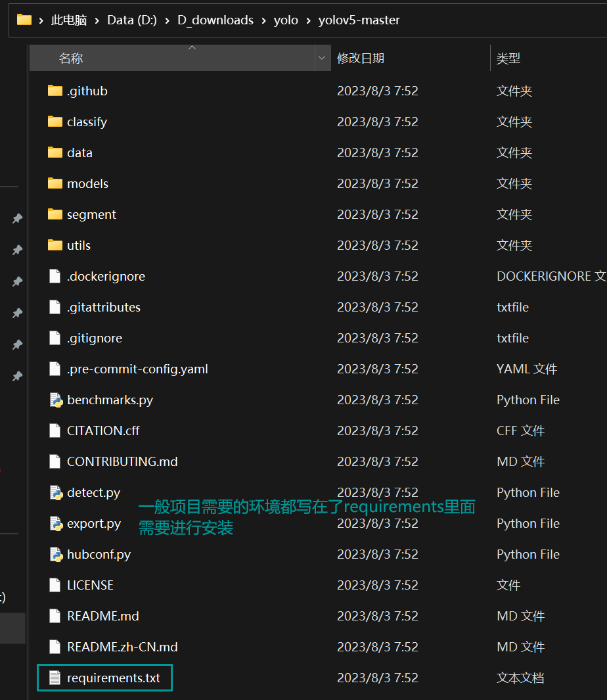Click the .gitignore file name
This screenshot has width=607, height=700.
click(95, 338)
